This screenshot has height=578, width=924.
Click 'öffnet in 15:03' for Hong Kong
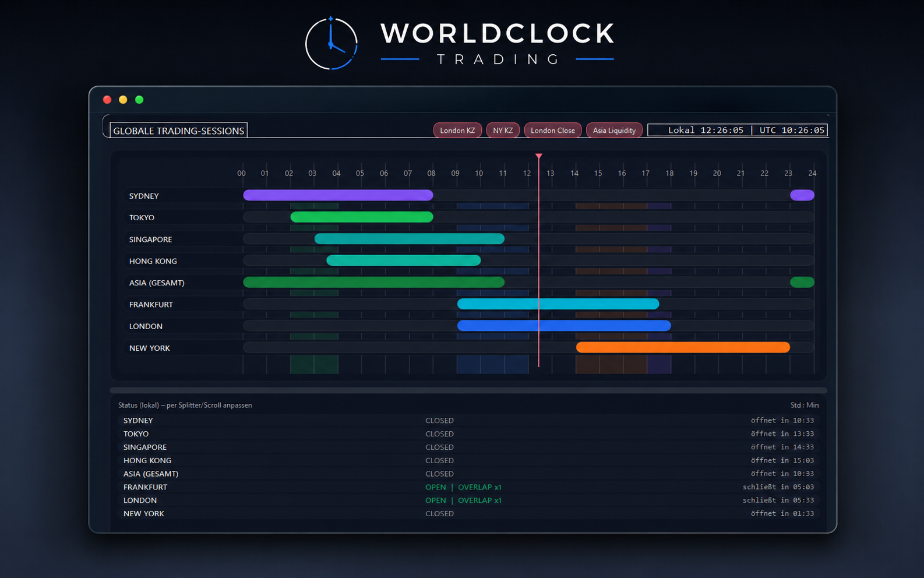coord(782,460)
